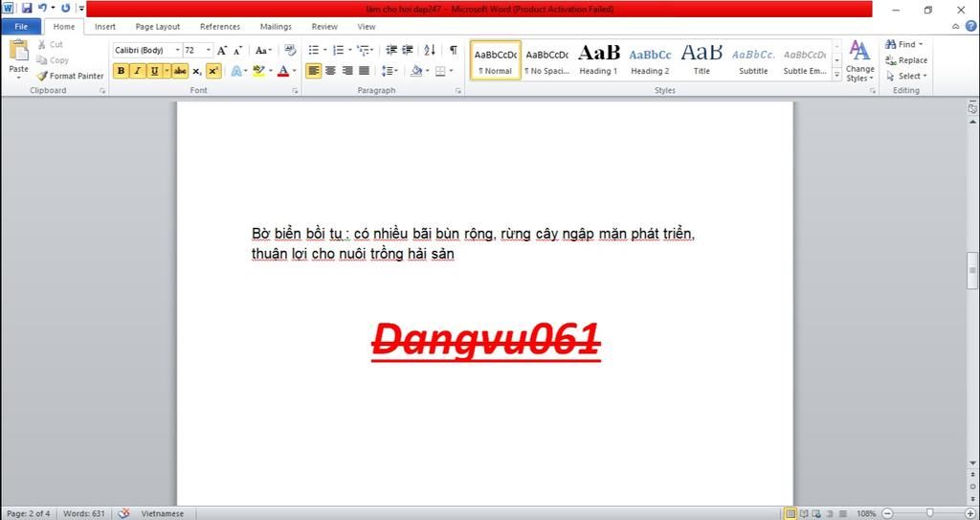Click the Clear Formatting icon
The height and width of the screenshot is (520, 980).
pyautogui.click(x=289, y=50)
